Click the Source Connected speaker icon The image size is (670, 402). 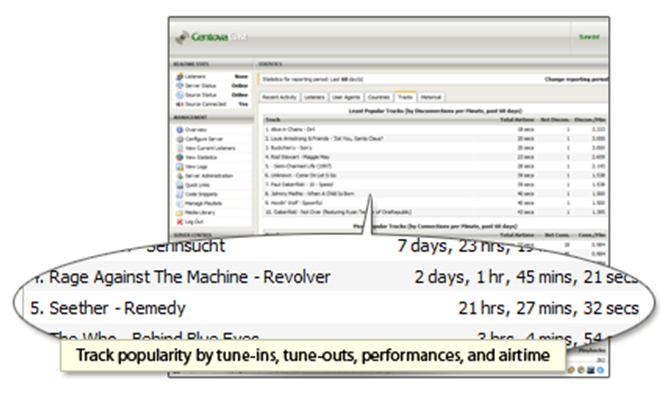[180, 104]
